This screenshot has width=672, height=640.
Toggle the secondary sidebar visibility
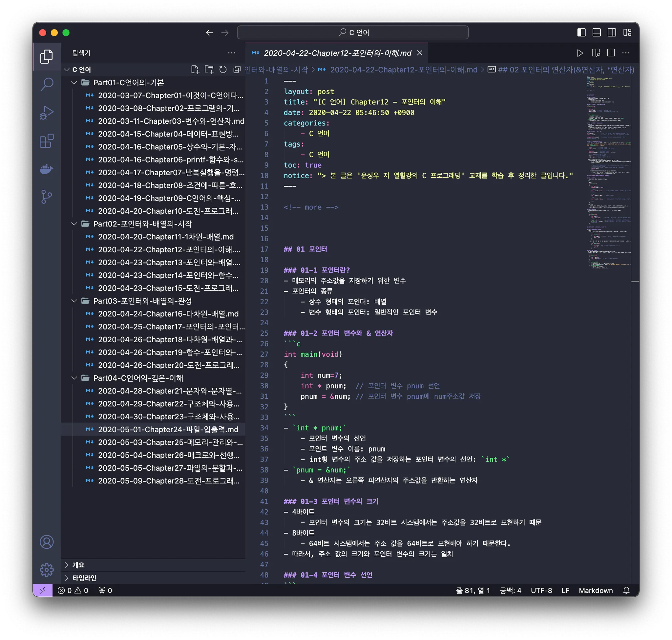[x=612, y=33]
